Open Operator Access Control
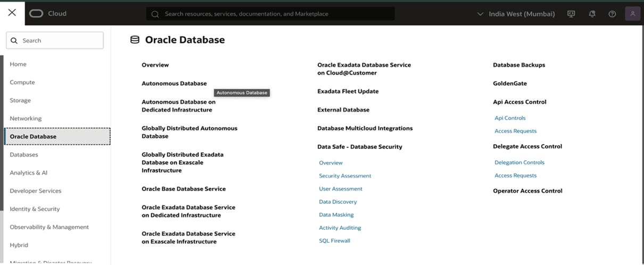Image resolution: width=644 pixels, height=265 pixels. [527, 191]
